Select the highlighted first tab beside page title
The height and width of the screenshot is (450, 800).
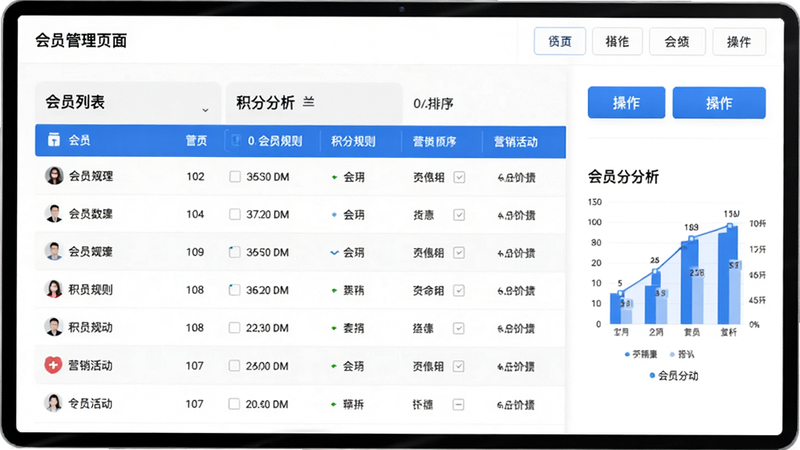560,41
